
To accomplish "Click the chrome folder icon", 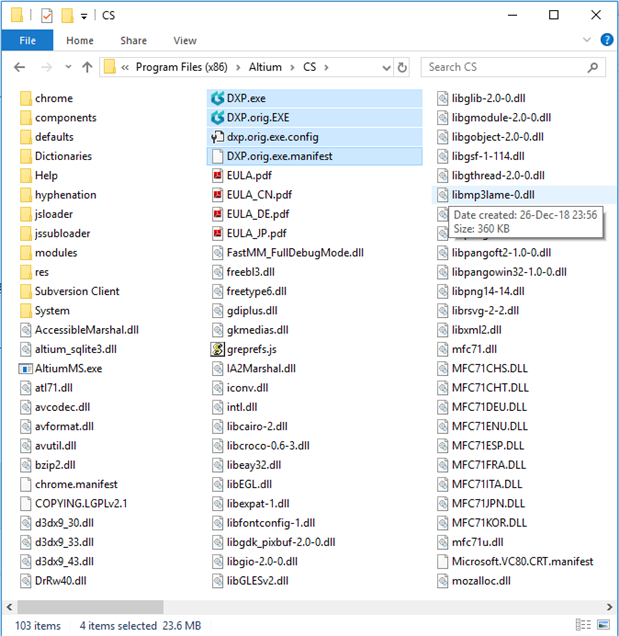I will 26,98.
